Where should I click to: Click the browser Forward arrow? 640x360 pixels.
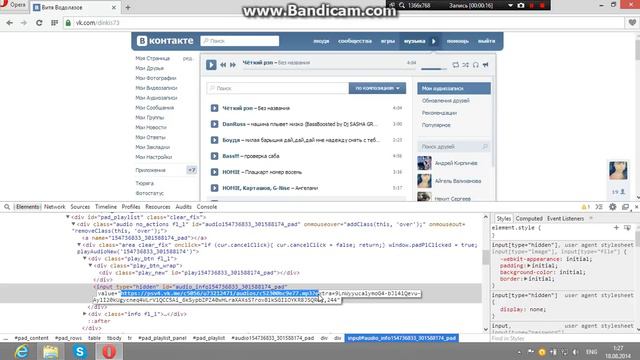24,23
